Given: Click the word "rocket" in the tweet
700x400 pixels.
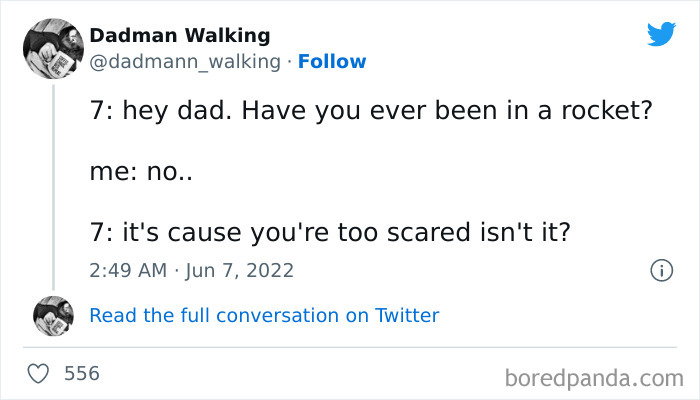Looking at the screenshot, I should coord(607,112).
